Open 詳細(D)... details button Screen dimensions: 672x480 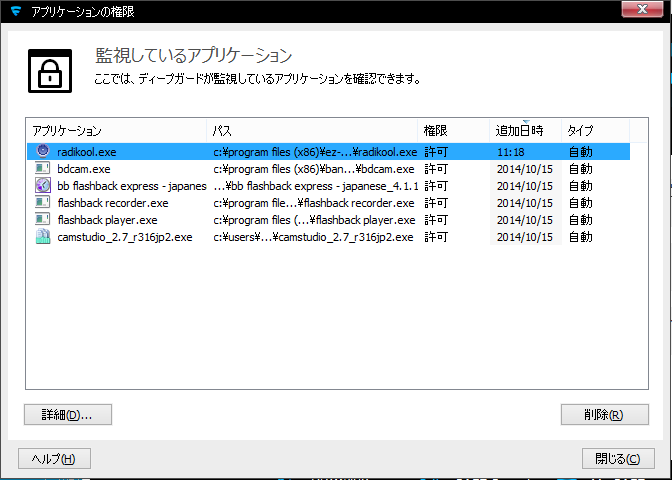click(68, 414)
